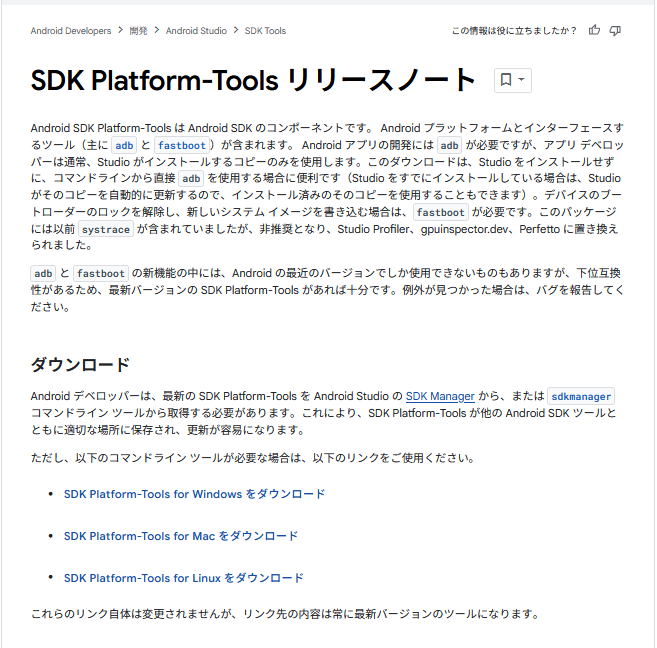Follow the SDK Manager hyperlink
657x648 pixels.
tap(440, 396)
